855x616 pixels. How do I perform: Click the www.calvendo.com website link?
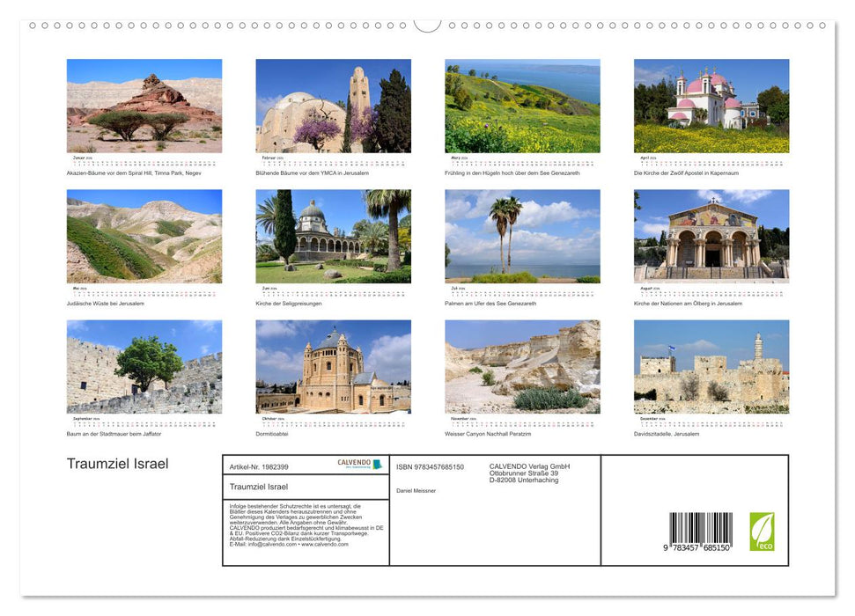pyautogui.click(x=325, y=546)
